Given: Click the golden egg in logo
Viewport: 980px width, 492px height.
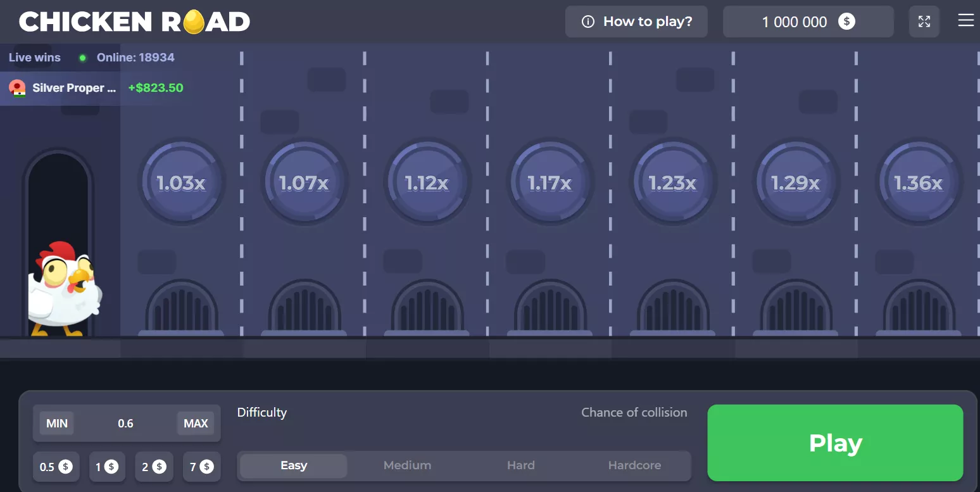Looking at the screenshot, I should pyautogui.click(x=194, y=22).
